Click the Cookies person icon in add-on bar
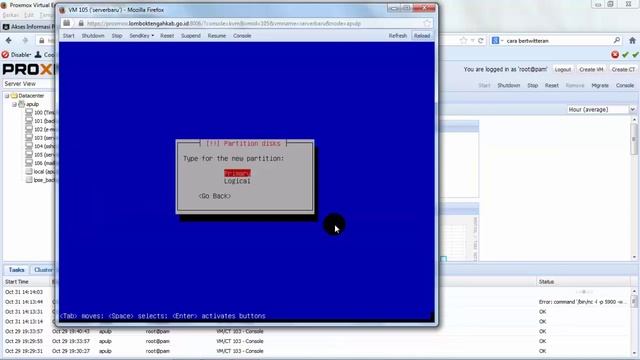Screen dimensions: 640x360 tap(38, 55)
